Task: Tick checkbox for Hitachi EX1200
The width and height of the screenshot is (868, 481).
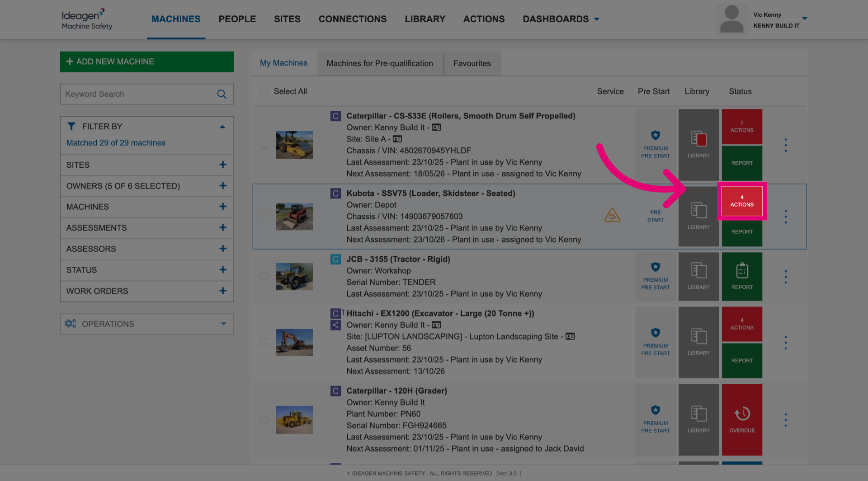Action: [x=264, y=342]
